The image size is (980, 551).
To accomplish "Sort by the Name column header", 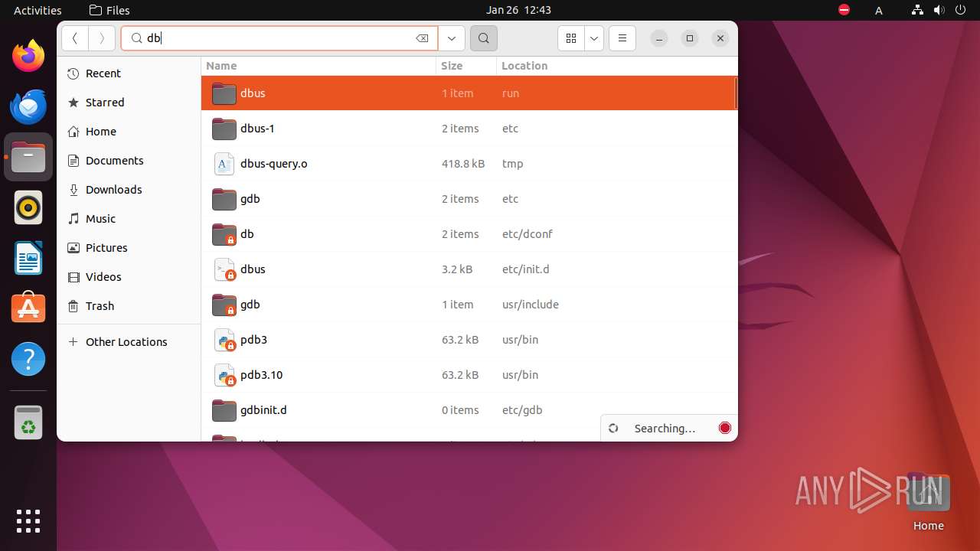I will (318, 66).
